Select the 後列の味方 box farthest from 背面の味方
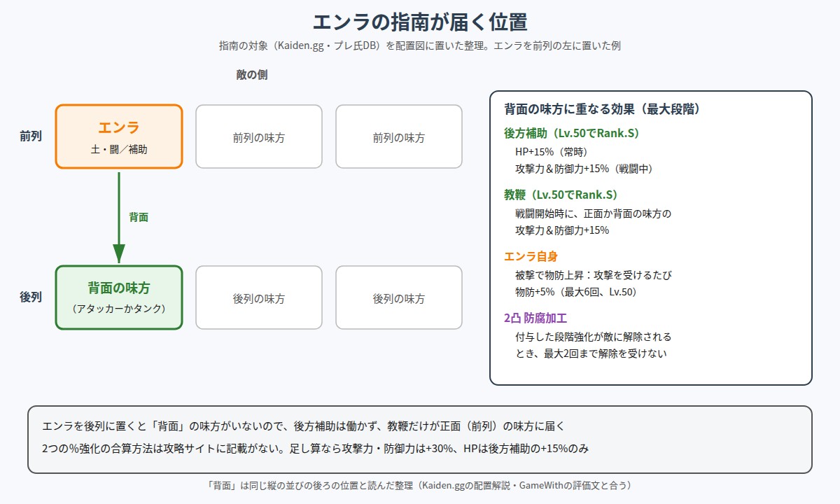The height and width of the screenshot is (504, 840). coord(399,297)
